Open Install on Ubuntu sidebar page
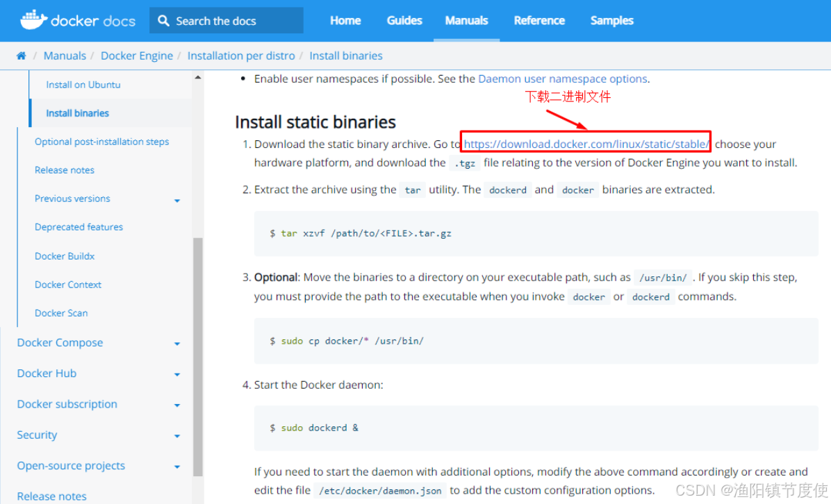This screenshot has height=504, width=831. [83, 85]
